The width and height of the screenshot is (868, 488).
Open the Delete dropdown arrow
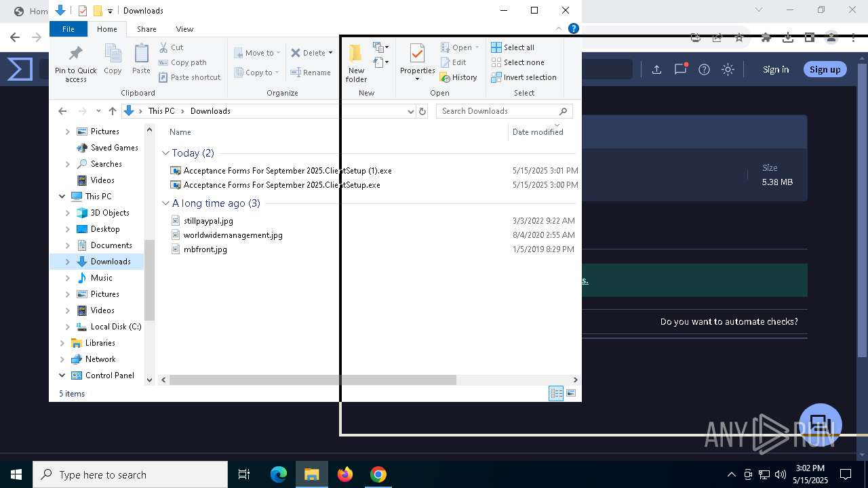tap(330, 53)
